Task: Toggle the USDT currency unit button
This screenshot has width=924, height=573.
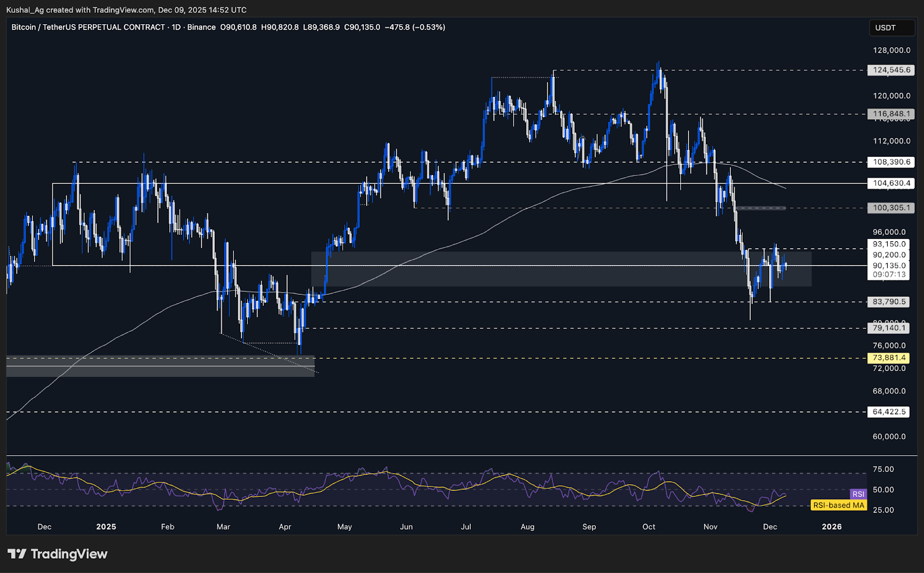Action: click(x=892, y=27)
